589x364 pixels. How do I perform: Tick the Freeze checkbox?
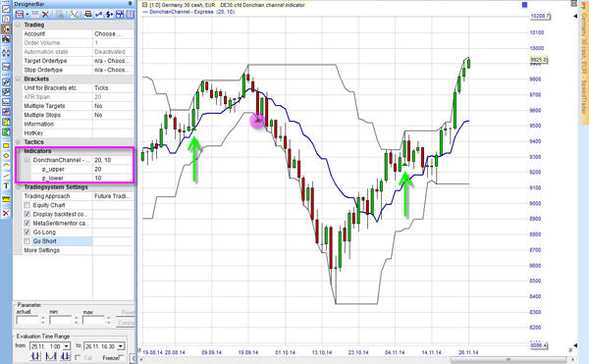pyautogui.click(x=121, y=357)
